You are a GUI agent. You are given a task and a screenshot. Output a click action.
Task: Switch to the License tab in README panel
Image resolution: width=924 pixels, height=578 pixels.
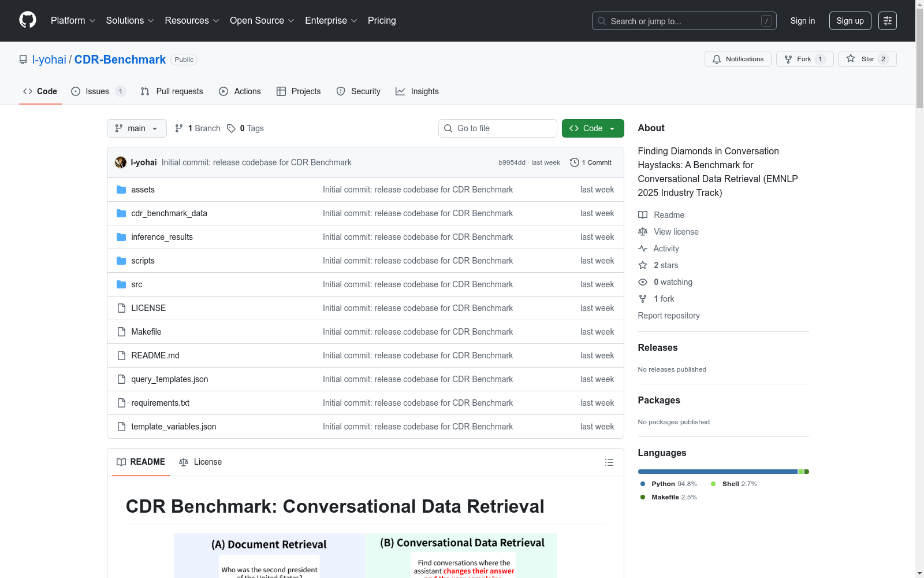click(x=200, y=462)
